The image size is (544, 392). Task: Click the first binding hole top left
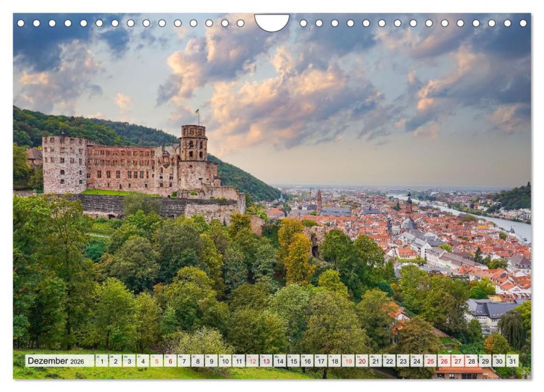pyautogui.click(x=21, y=23)
